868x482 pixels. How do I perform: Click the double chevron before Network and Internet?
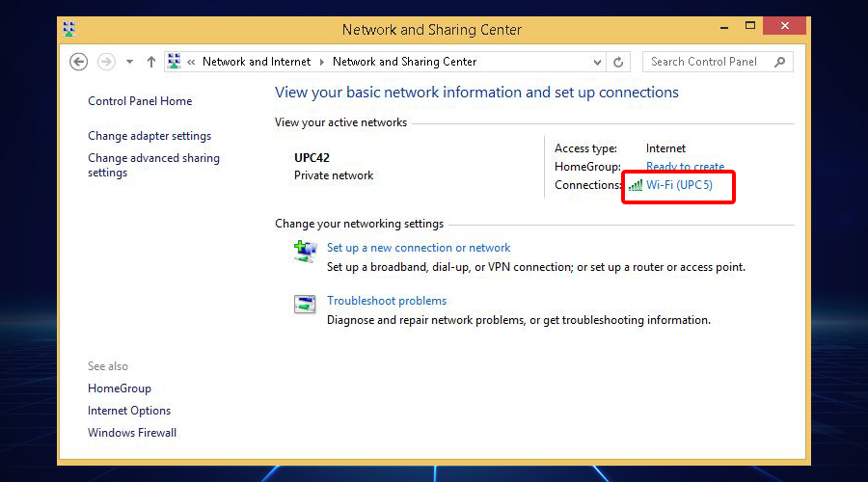coord(191,62)
